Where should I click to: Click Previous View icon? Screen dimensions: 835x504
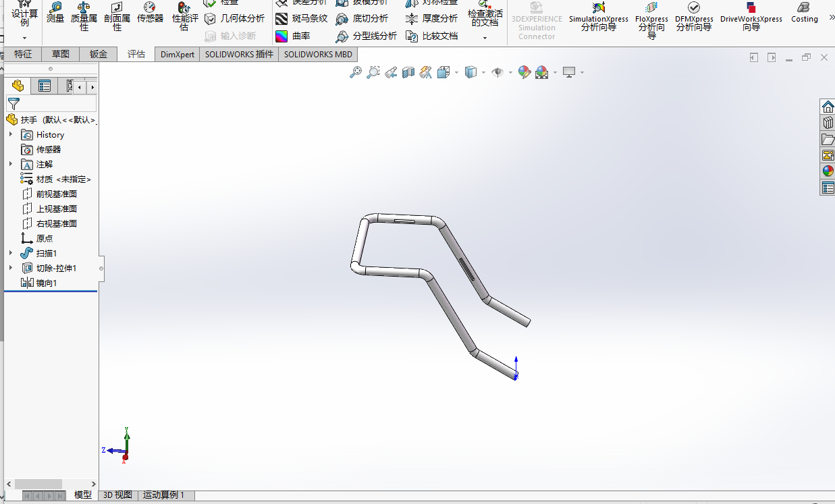point(391,72)
